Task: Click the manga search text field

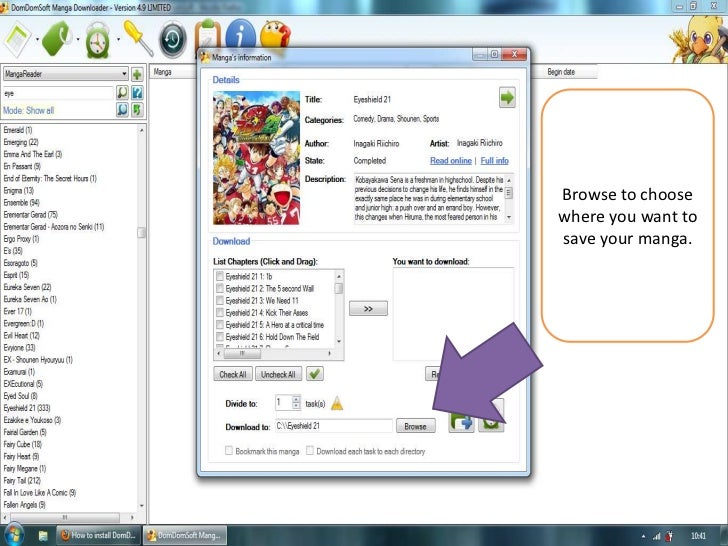Action: [x=58, y=93]
